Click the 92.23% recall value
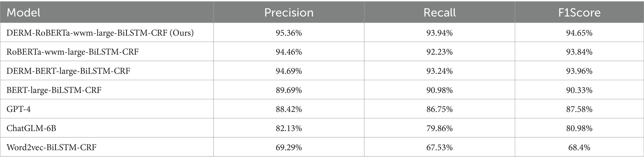 439,52
